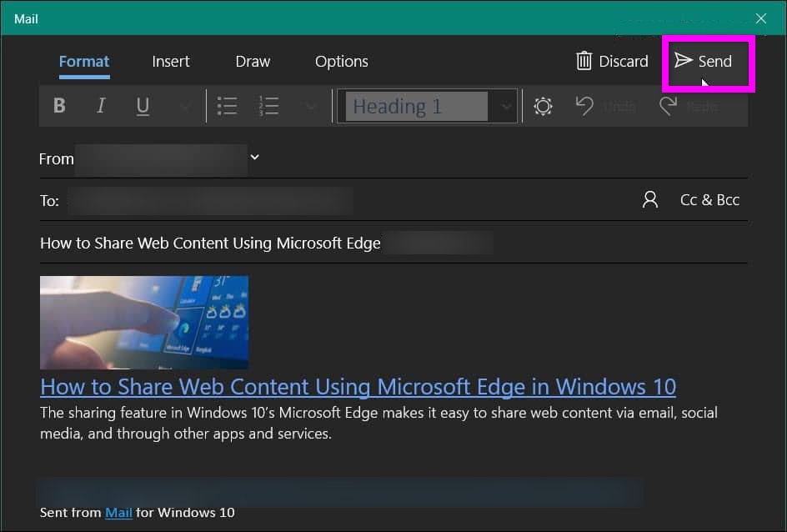
Task: Close the Mail window
Action: tap(761, 18)
